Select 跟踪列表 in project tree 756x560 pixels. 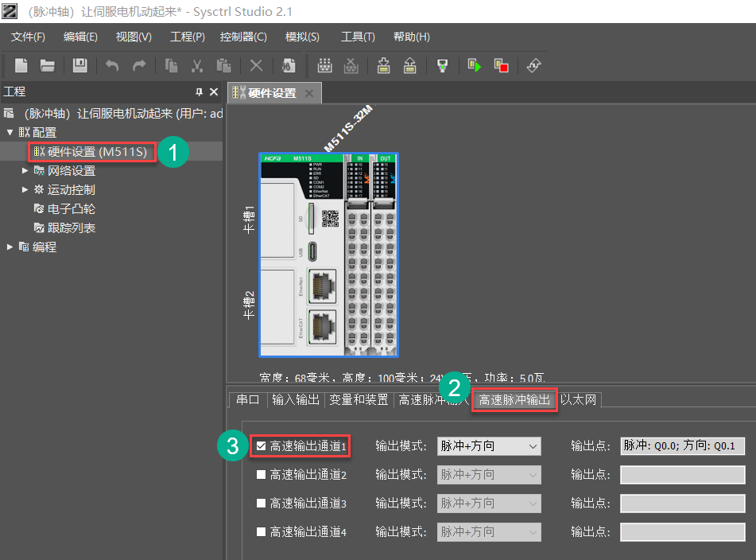coord(64,227)
